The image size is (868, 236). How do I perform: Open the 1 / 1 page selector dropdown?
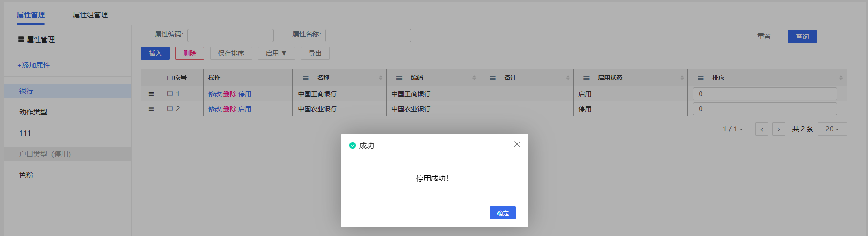(x=733, y=129)
